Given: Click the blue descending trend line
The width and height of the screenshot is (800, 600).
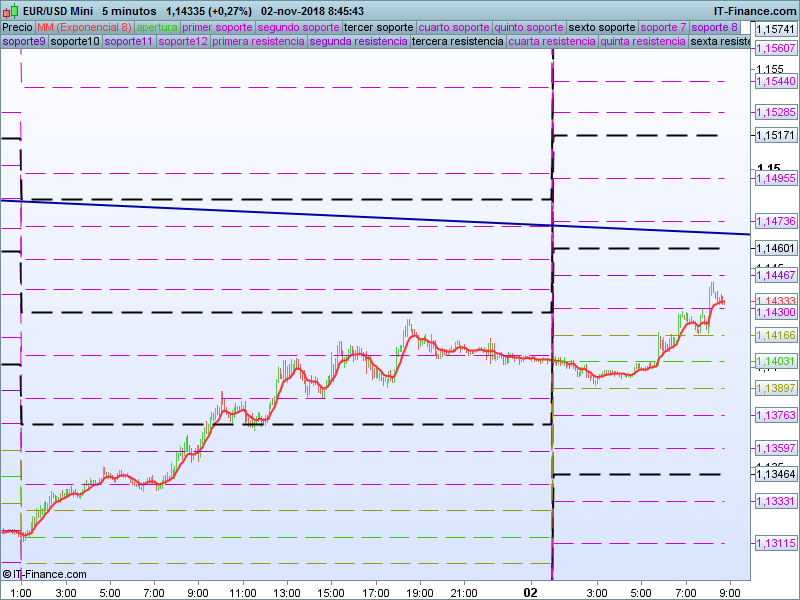Looking at the screenshot, I should click(300, 212).
